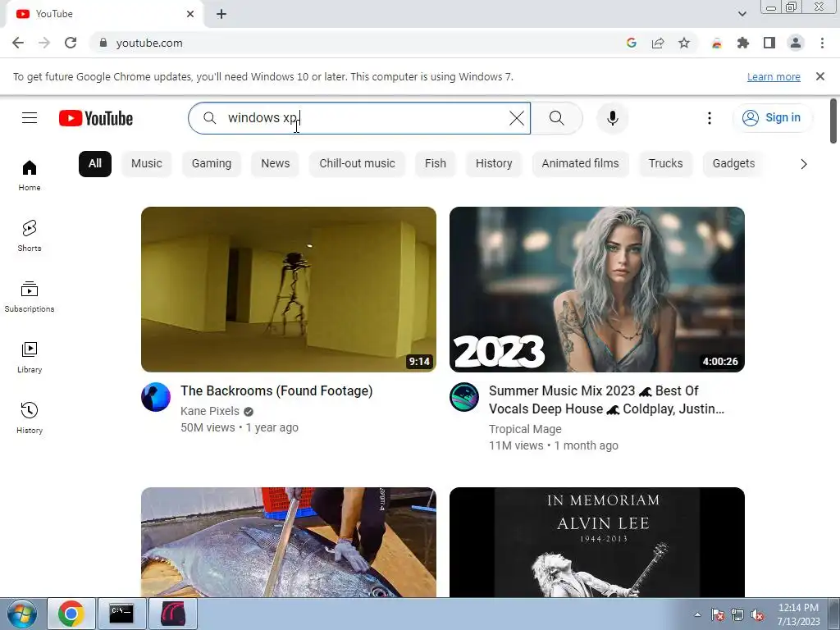Open Chrome from the taskbar
Screen dimensions: 840x630
point(71,614)
